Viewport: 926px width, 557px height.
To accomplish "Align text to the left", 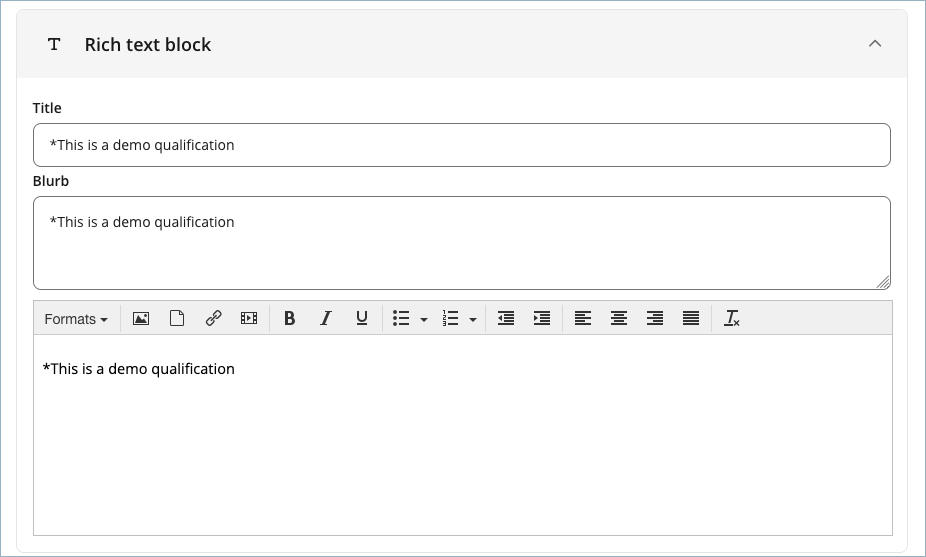I will (x=583, y=318).
